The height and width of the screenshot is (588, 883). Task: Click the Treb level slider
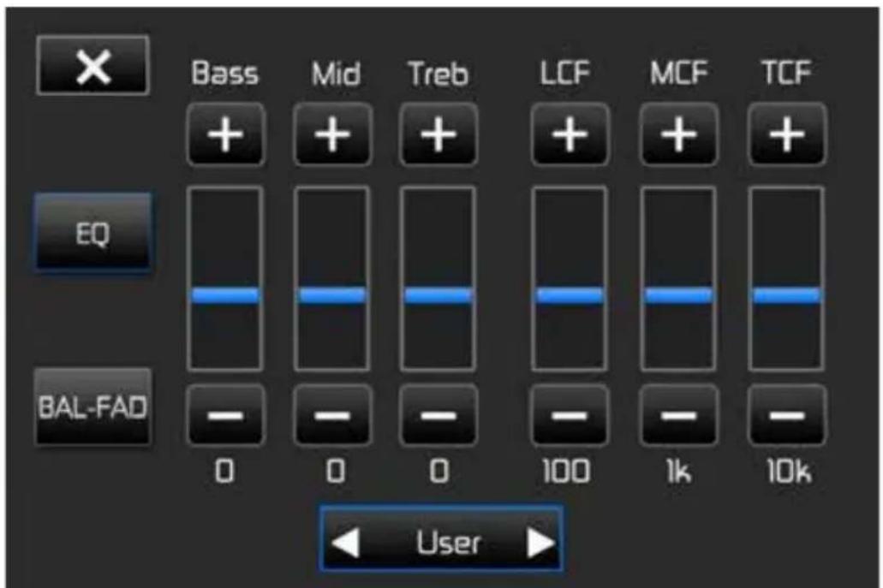point(439,278)
